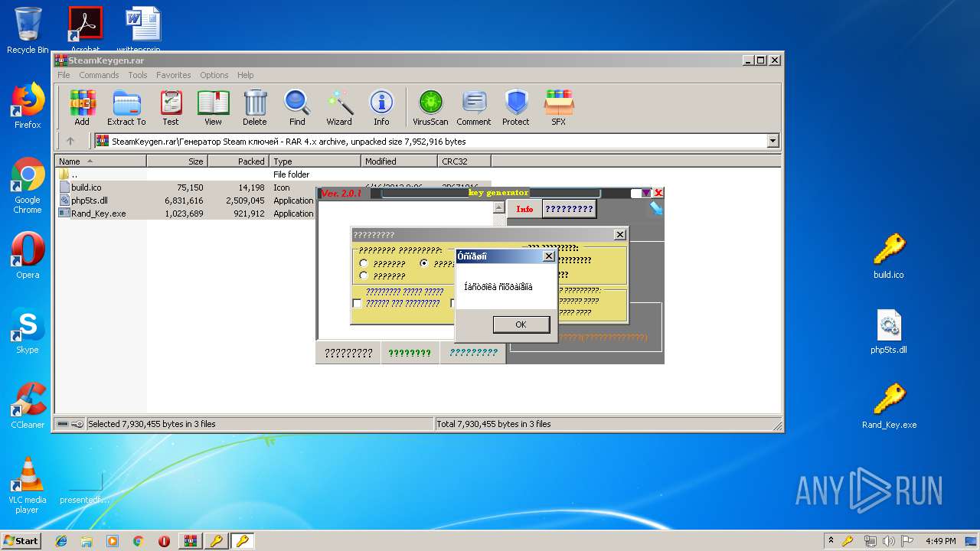Select the Recycle Bin desktop icon
Image resolution: width=980 pixels, height=551 pixels.
(x=28, y=31)
